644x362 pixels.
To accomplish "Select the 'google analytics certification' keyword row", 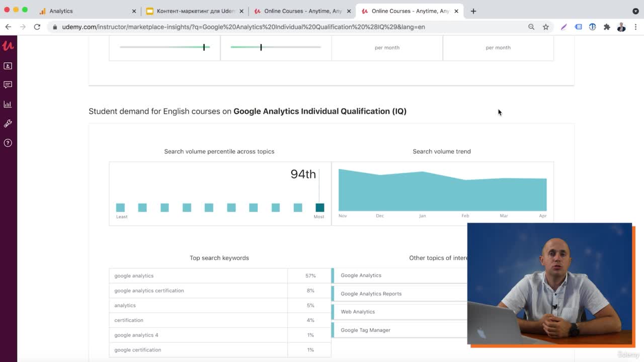I will click(220, 291).
